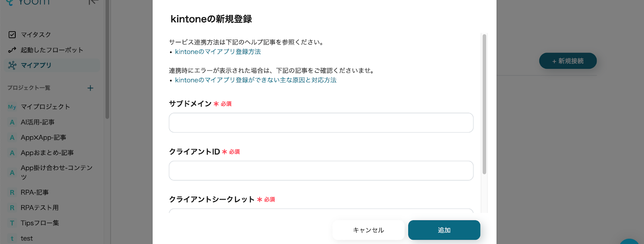
Task: Open the AI活用-記事 project
Action: (38, 122)
